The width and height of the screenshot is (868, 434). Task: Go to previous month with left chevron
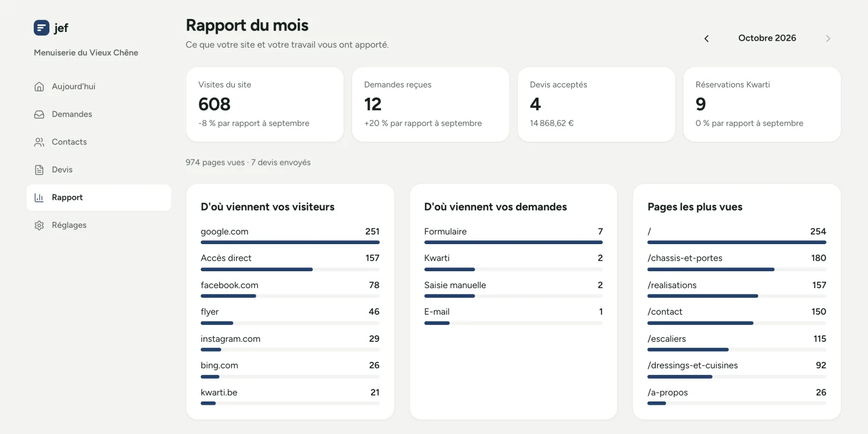[706, 39]
